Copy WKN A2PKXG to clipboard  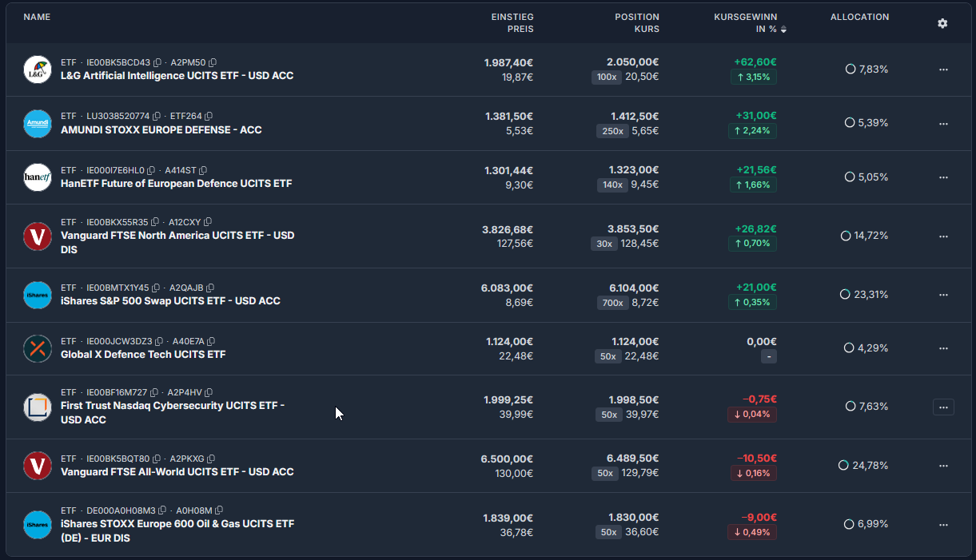pos(211,459)
